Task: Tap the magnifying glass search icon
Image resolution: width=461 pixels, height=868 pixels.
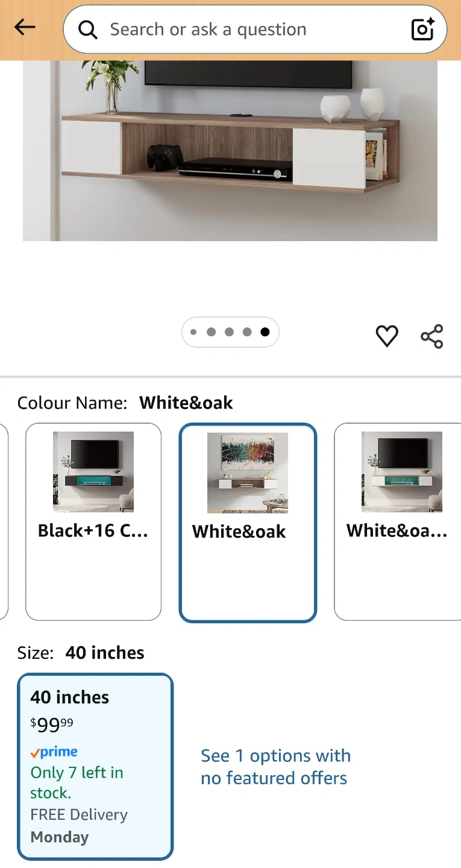Action: 88,29
